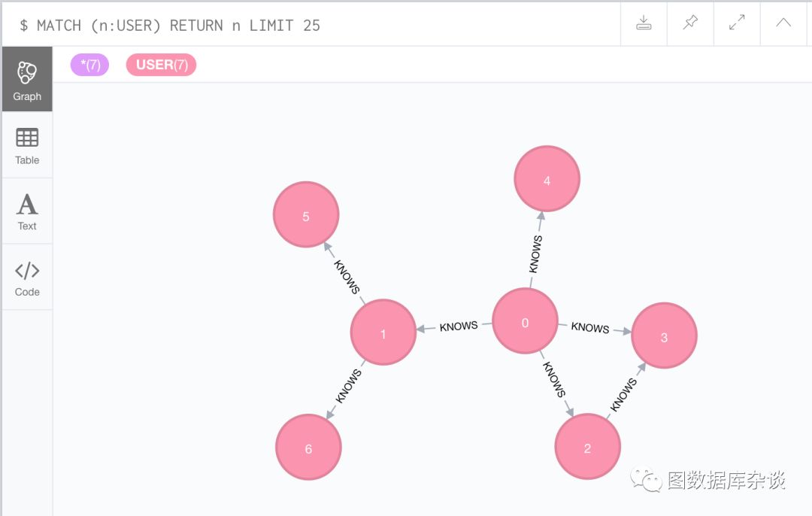Select the *(7) all-nodes label badge

pos(89,65)
